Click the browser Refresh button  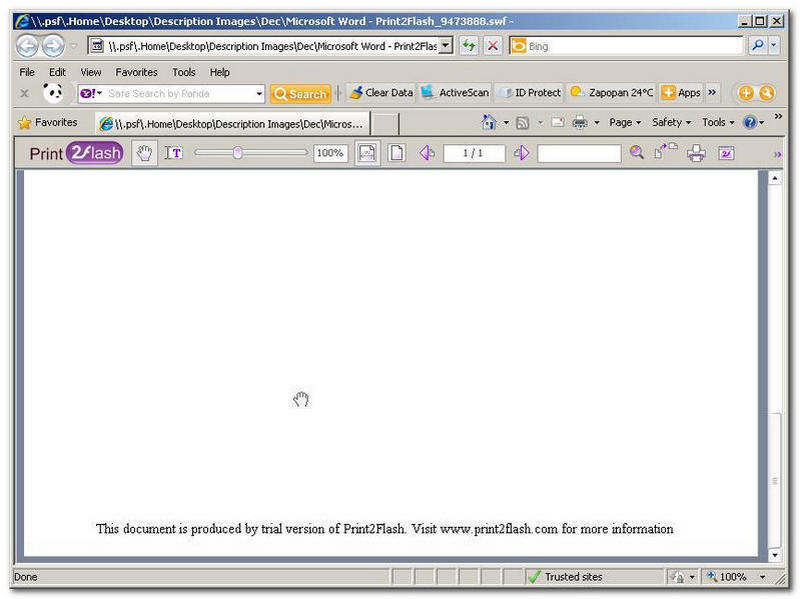468,46
